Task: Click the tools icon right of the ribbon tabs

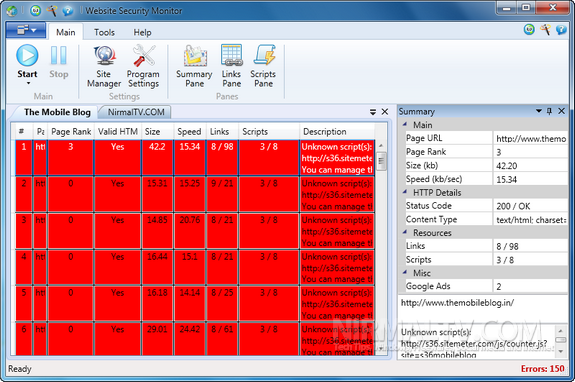Action: pyautogui.click(x=545, y=29)
